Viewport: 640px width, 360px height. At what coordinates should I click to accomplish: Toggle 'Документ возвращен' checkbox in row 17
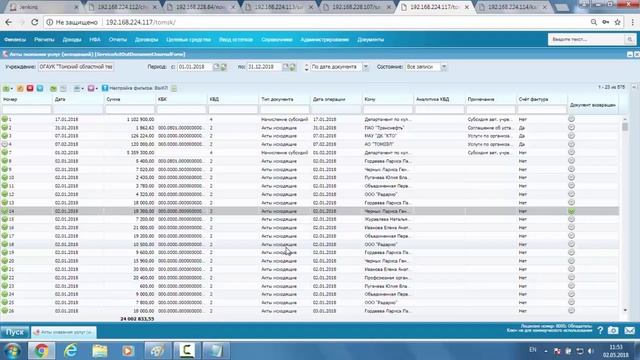pyautogui.click(x=571, y=236)
